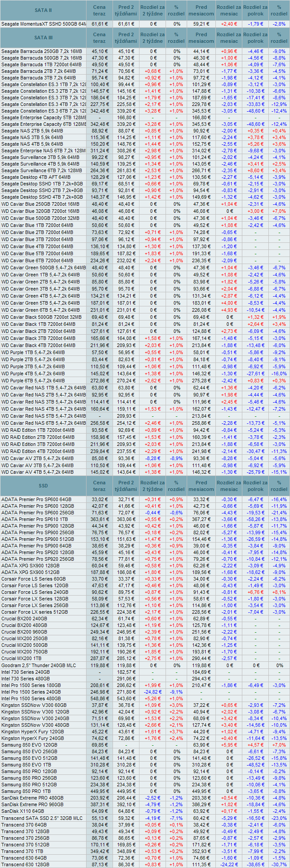Screen dimensions: 290x868
Task: Click the SATA II section header
Action: tap(43, 10)
